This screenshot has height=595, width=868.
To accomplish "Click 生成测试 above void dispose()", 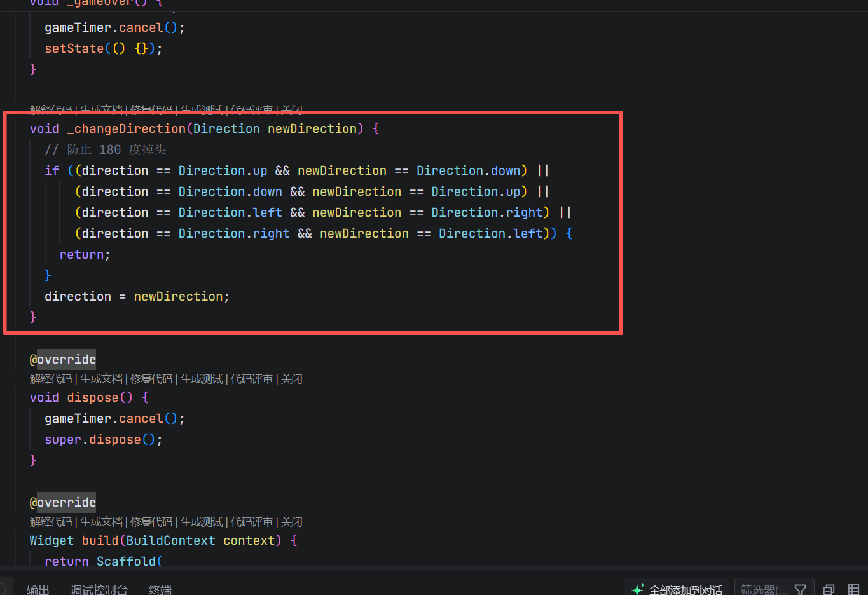I will 202,379.
